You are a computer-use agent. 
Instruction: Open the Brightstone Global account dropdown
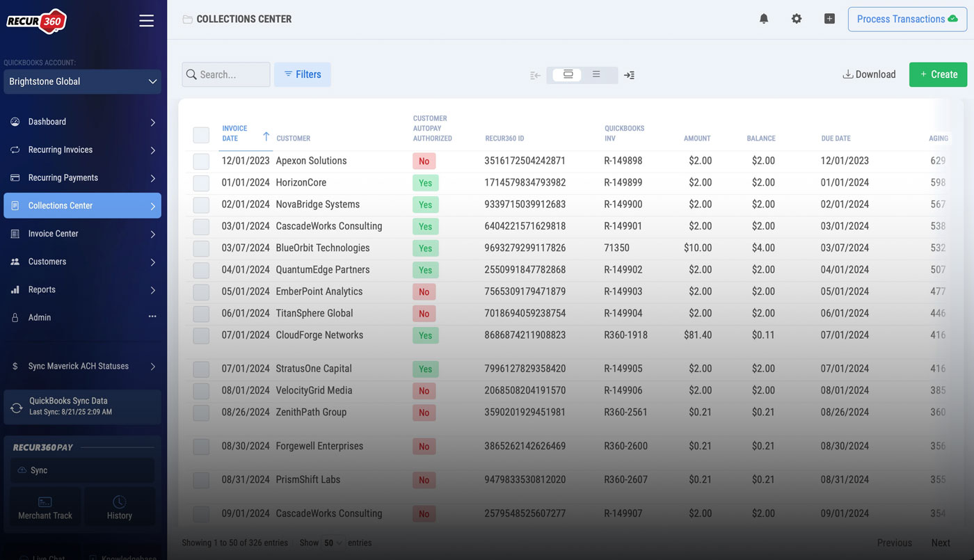coord(82,81)
